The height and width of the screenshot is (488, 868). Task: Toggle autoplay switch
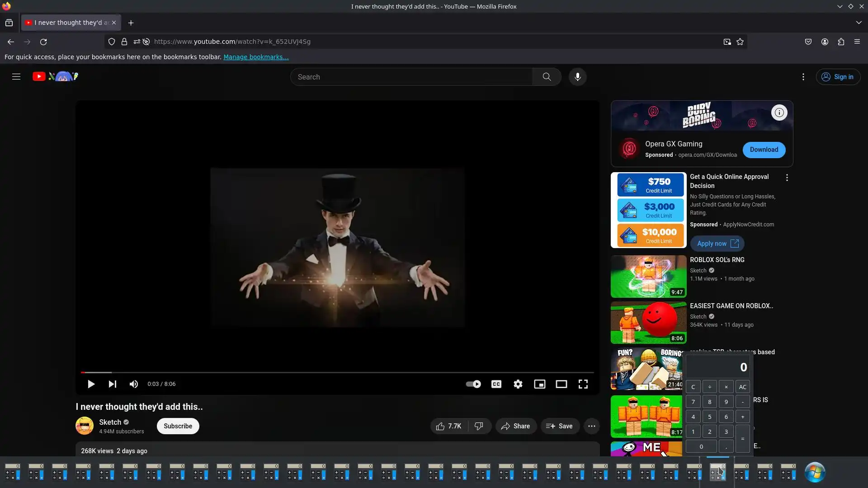click(x=473, y=384)
